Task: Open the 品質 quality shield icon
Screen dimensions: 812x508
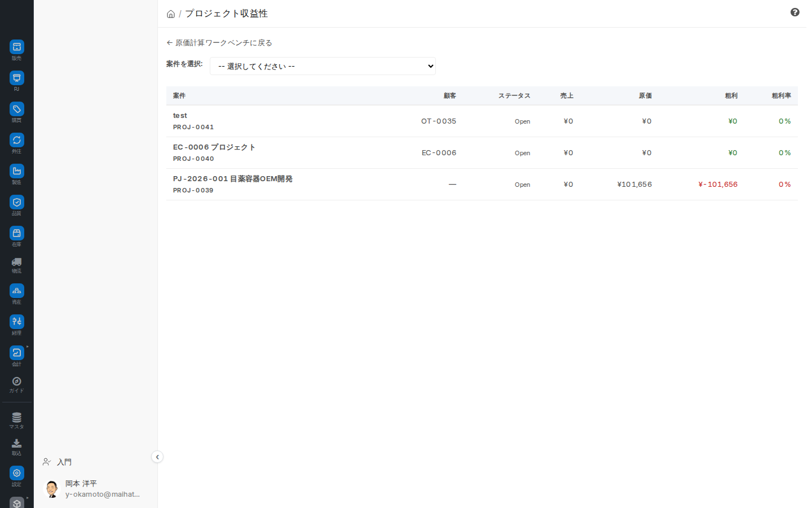Action: (x=17, y=202)
